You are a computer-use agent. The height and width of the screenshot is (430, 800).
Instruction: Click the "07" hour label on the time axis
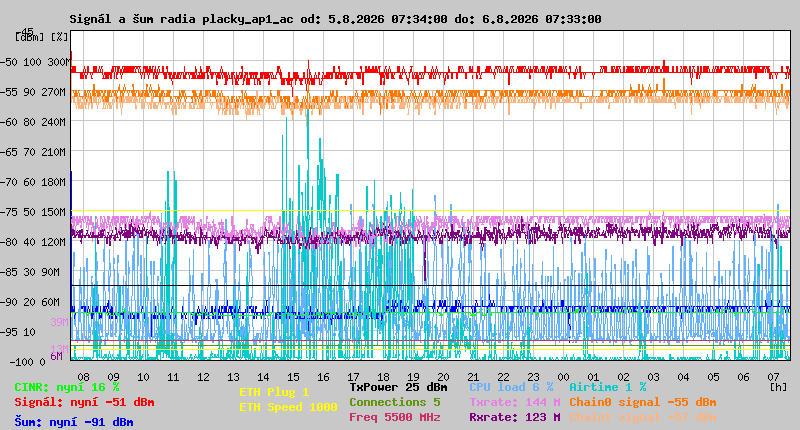(x=773, y=377)
